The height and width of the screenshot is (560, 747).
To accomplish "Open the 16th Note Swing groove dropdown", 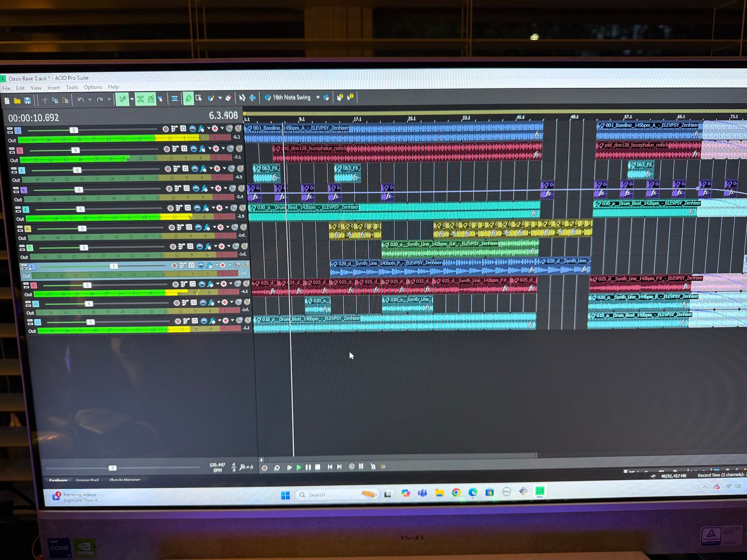I will click(x=318, y=98).
